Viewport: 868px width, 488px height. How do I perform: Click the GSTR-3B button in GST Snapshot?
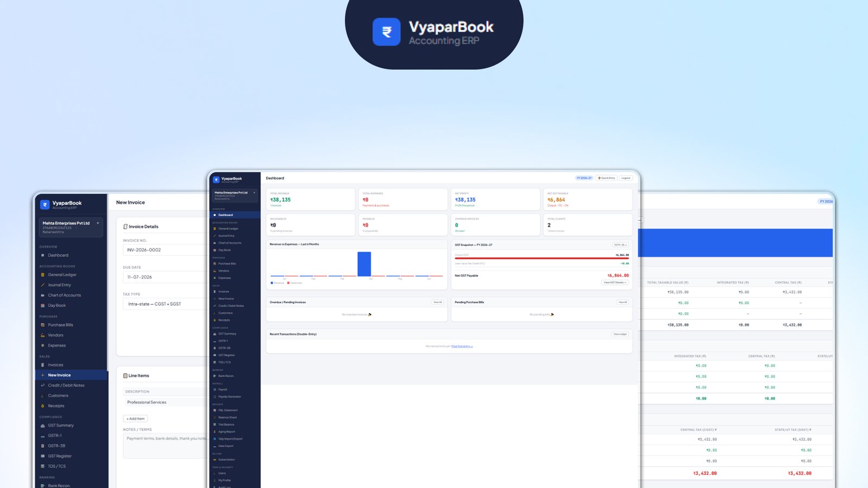click(x=621, y=245)
